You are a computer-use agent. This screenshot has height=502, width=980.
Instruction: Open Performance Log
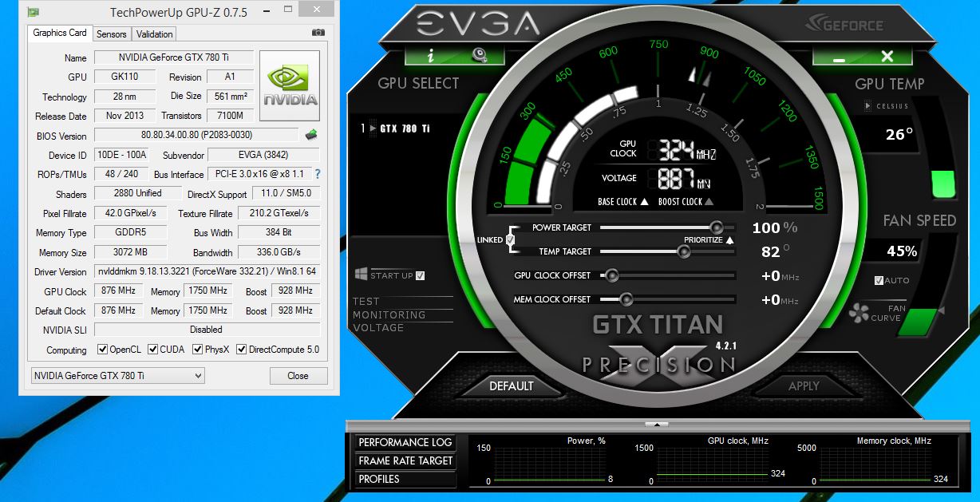(x=405, y=442)
